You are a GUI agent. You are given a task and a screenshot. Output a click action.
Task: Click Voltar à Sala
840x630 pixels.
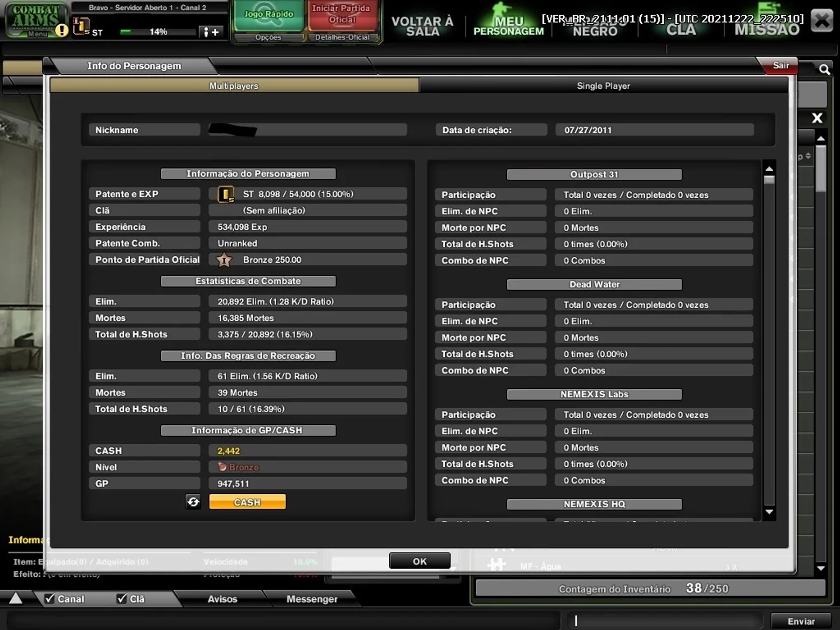click(423, 26)
